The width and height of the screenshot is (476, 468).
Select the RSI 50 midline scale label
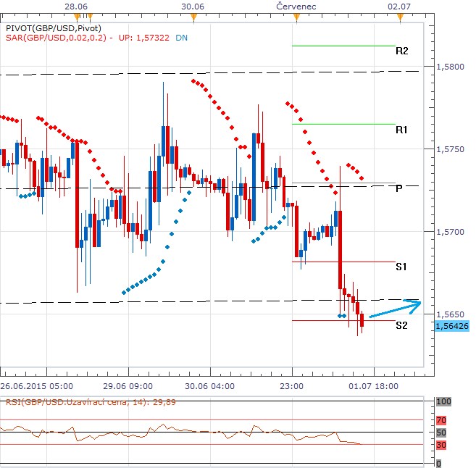[441, 433]
